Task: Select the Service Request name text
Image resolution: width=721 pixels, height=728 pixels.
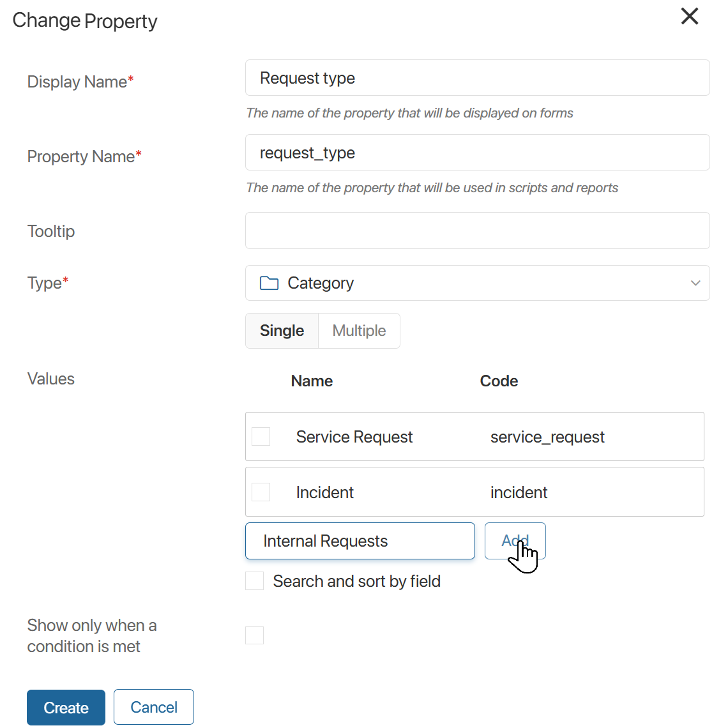Action: (354, 437)
